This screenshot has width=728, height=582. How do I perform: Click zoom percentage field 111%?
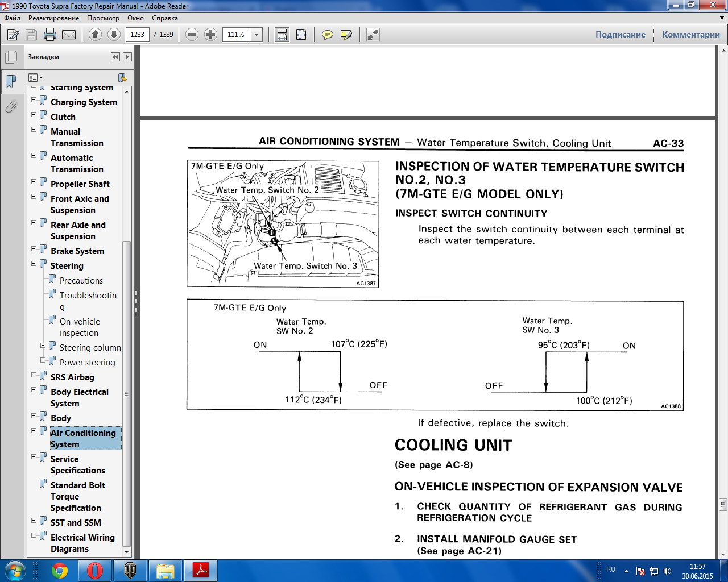click(x=236, y=35)
